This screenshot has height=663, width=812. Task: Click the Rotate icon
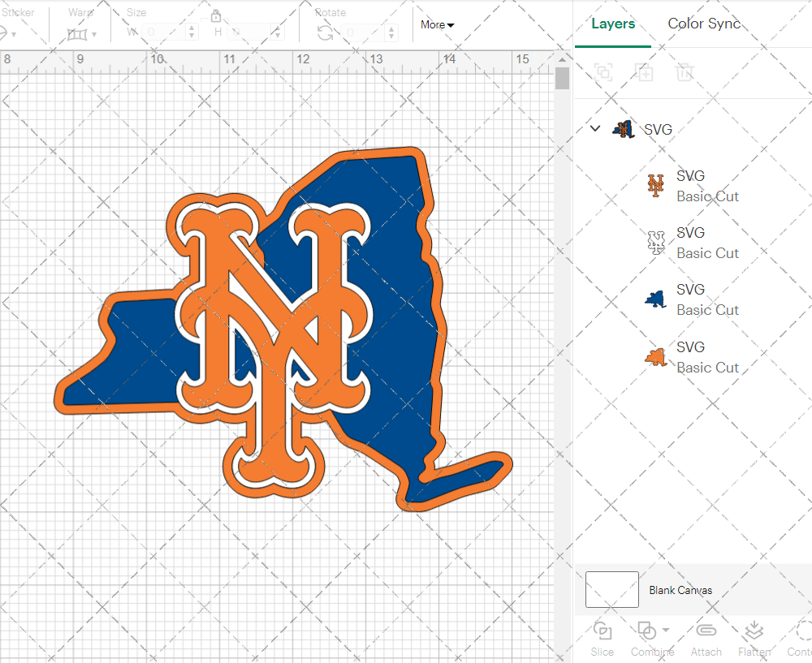coord(326,33)
